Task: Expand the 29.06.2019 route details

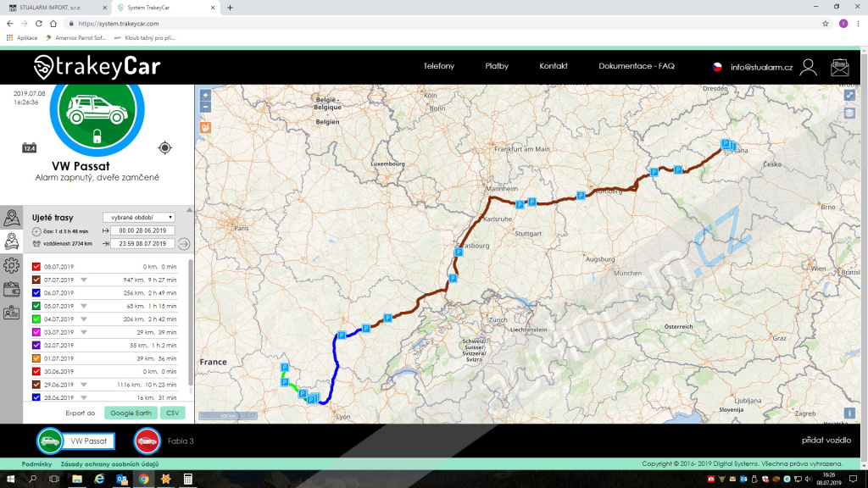Action: coord(84,385)
